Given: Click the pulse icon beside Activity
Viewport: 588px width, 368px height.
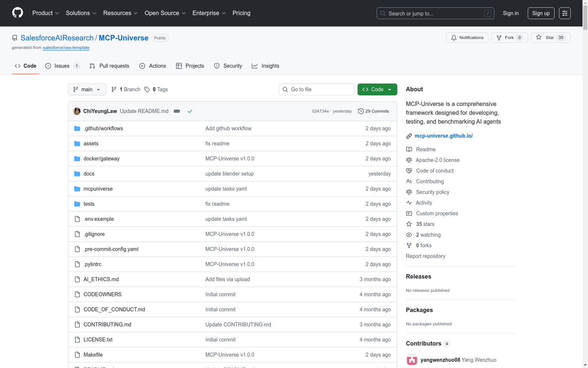Looking at the screenshot, I should [x=409, y=203].
